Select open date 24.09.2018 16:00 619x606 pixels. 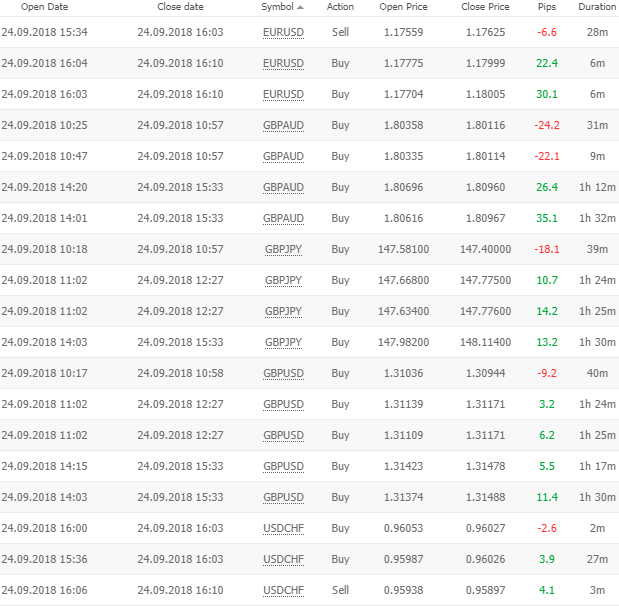coord(44,528)
